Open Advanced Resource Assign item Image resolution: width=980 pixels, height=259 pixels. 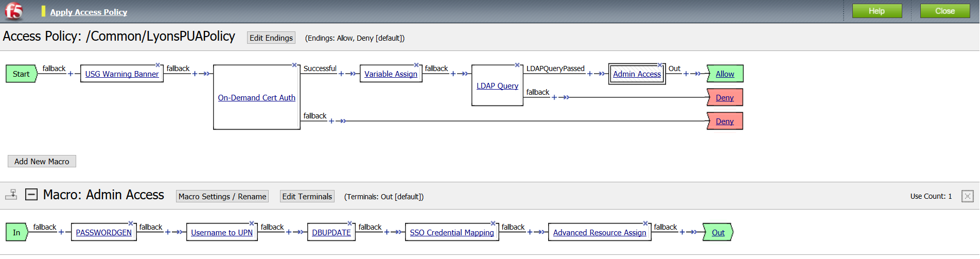(x=600, y=233)
